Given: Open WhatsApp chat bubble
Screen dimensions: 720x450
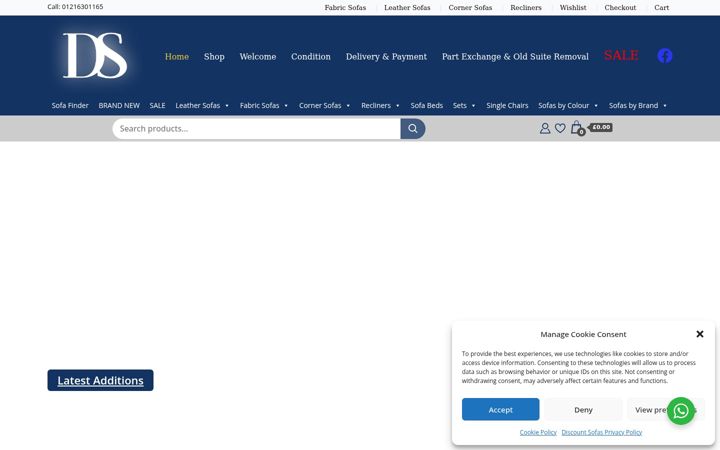Looking at the screenshot, I should coord(681,411).
